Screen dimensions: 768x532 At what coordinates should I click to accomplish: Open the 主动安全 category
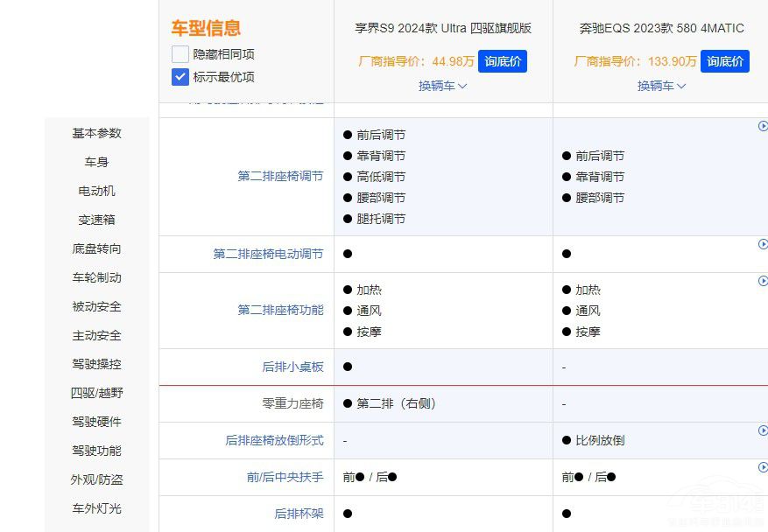click(x=96, y=335)
